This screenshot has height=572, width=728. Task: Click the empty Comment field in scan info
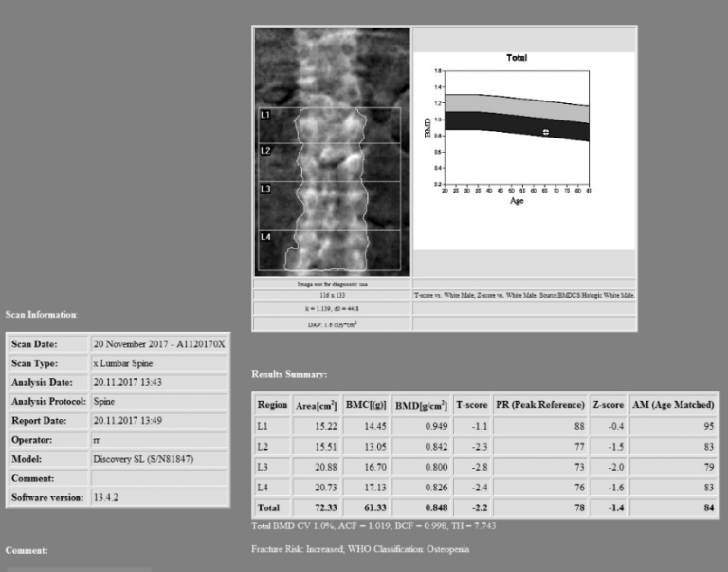[x=158, y=478]
